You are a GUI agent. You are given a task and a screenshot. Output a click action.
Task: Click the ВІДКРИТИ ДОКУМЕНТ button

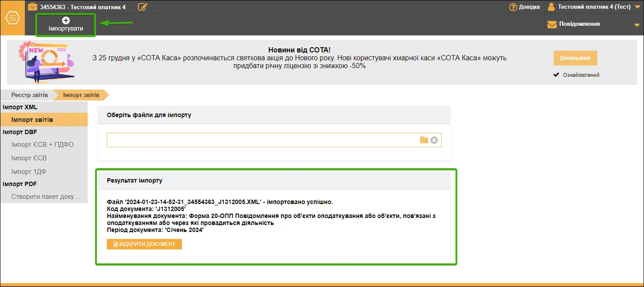(144, 244)
